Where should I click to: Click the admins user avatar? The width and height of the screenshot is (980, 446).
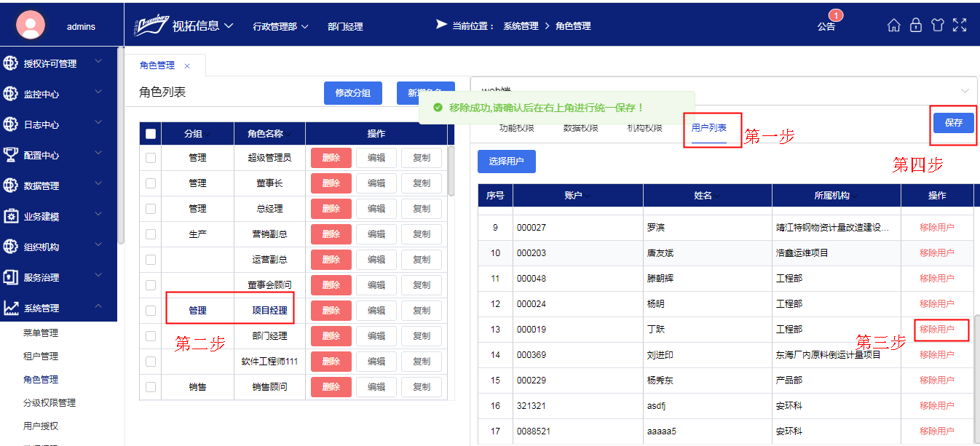31,25
